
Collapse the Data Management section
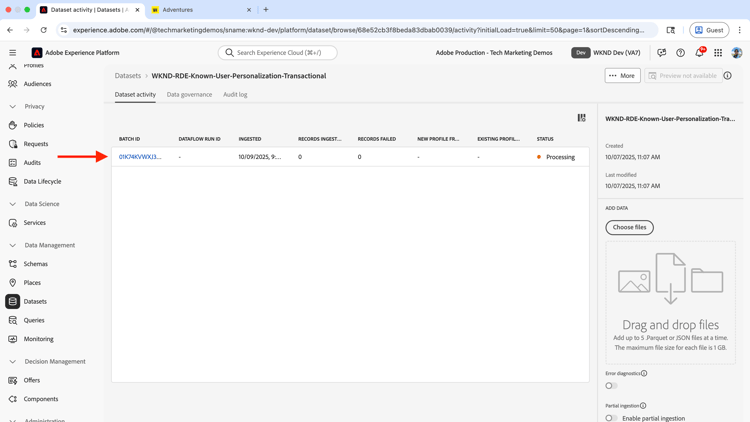click(12, 245)
